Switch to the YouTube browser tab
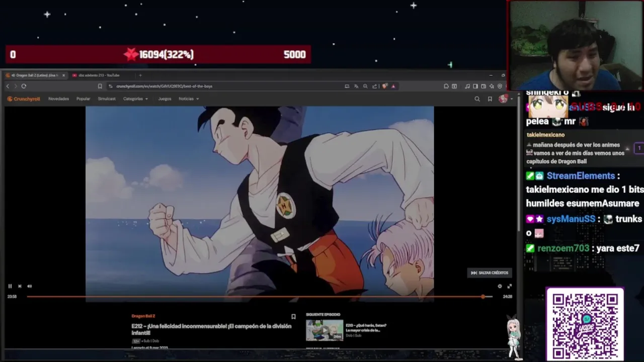The image size is (644, 362). tap(99, 75)
